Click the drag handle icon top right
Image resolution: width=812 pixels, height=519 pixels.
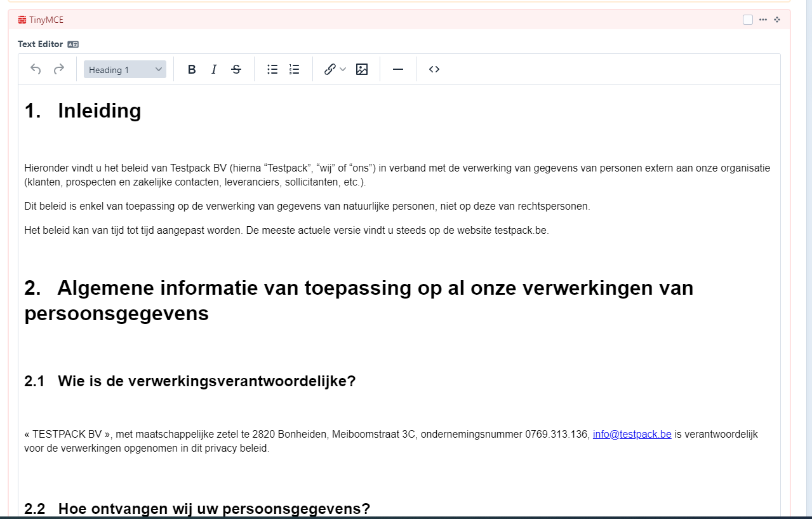pos(777,20)
